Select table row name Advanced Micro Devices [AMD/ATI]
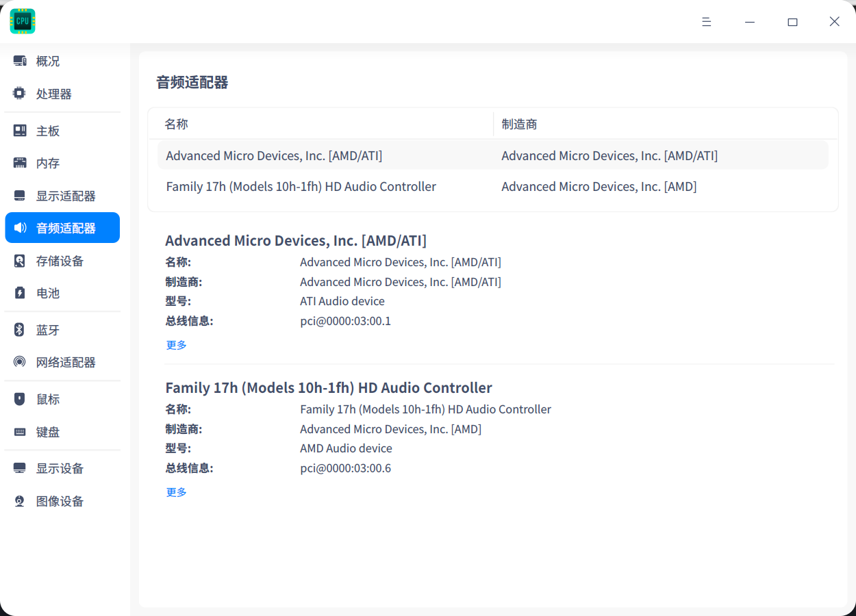 [x=274, y=156]
